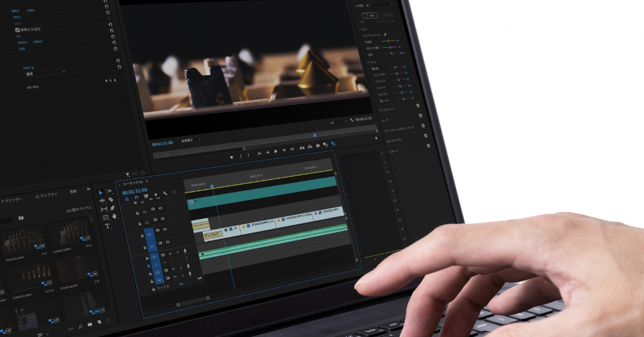The image size is (644, 337).
Task: Toggle the クリエイティブ section checkbox
Action: tap(418, 105)
